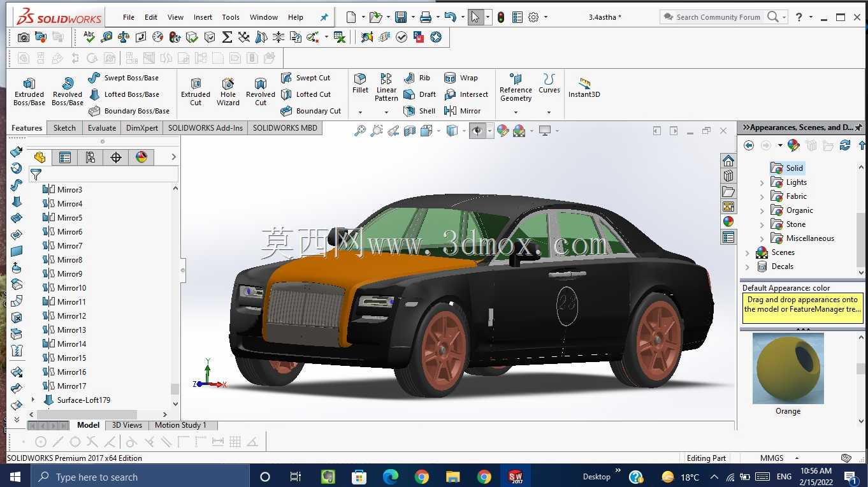Open the ConfigurationManager tab
Screen dimensions: 868x487
[90, 157]
